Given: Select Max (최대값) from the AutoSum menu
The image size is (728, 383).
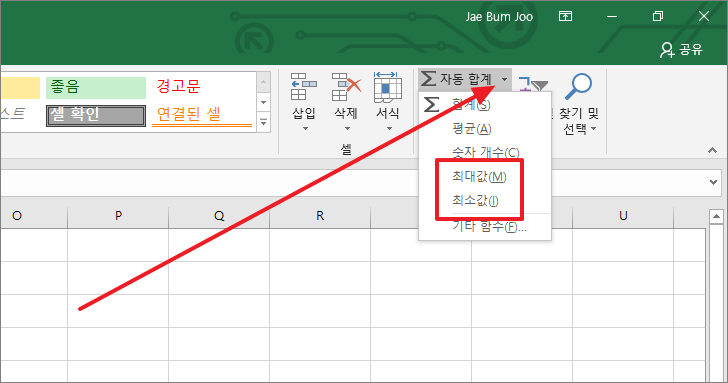Looking at the screenshot, I should point(479,176).
